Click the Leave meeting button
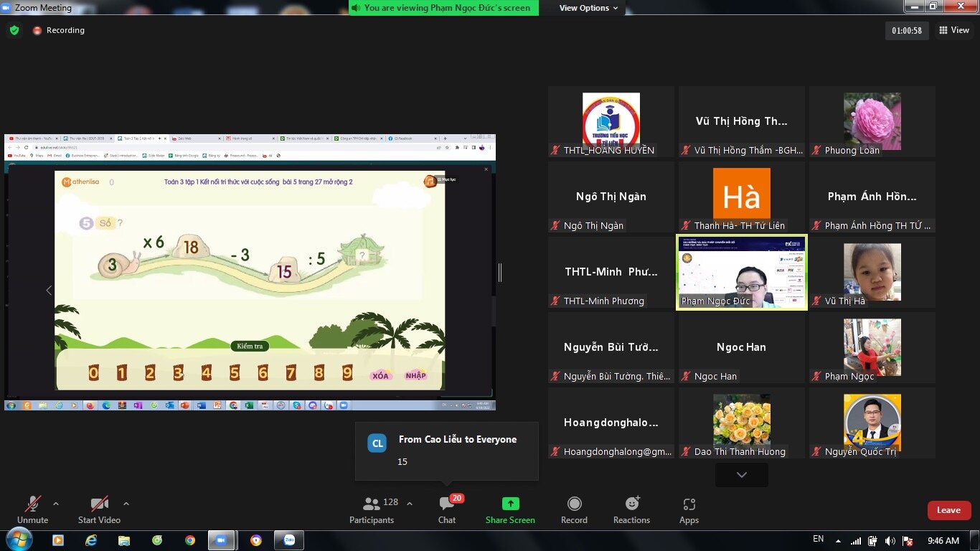 [948, 509]
